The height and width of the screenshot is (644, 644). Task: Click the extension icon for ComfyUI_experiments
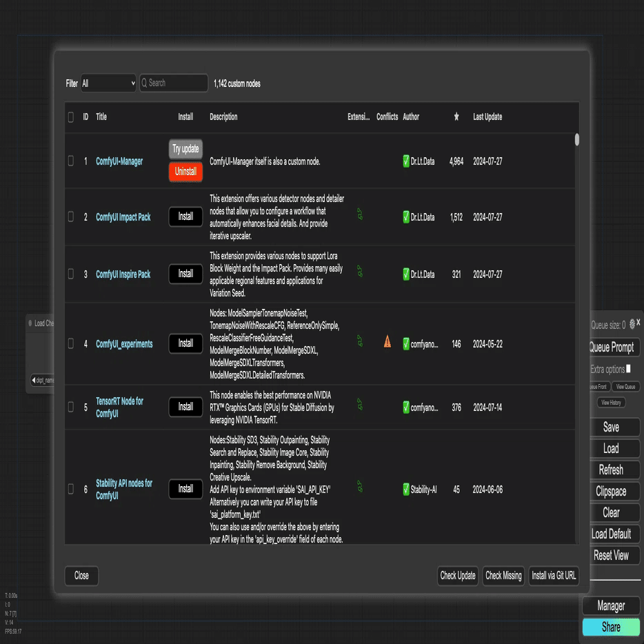point(360,341)
